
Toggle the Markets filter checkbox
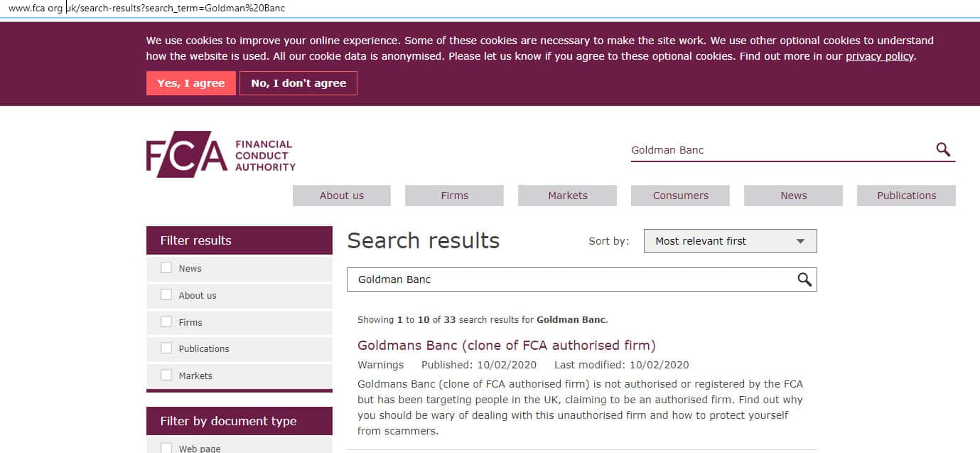(166, 375)
